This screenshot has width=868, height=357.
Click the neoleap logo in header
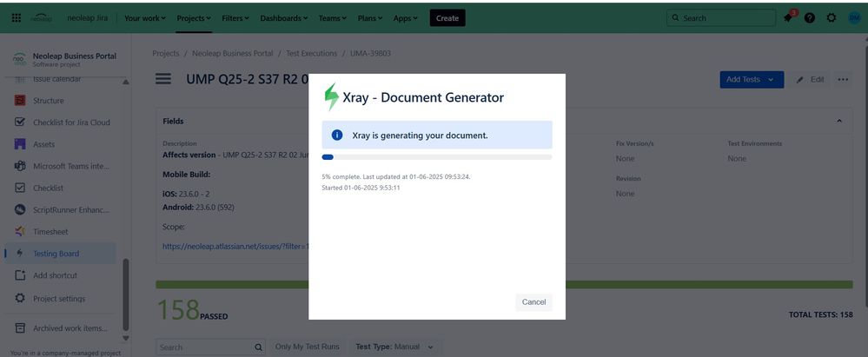(41, 17)
